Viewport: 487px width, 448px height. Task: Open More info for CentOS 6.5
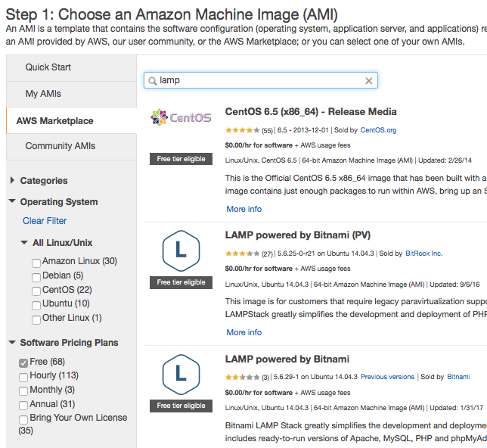[x=243, y=209]
